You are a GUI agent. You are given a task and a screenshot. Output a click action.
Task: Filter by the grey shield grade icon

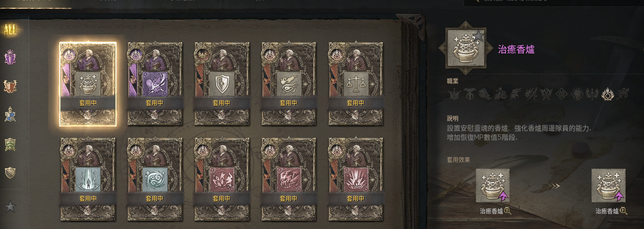coord(10,173)
